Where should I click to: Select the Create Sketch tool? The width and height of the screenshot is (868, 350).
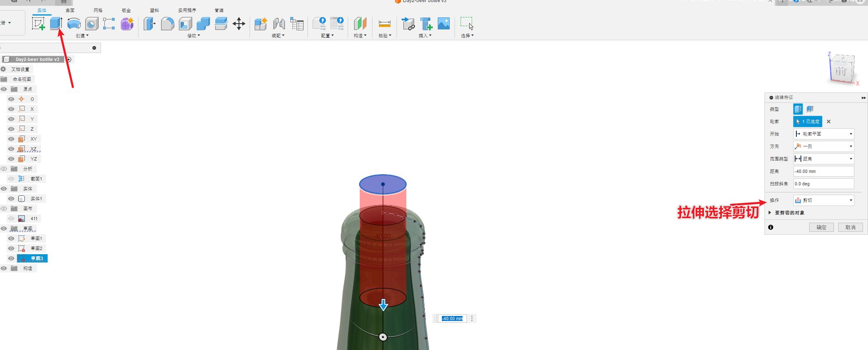[38, 24]
